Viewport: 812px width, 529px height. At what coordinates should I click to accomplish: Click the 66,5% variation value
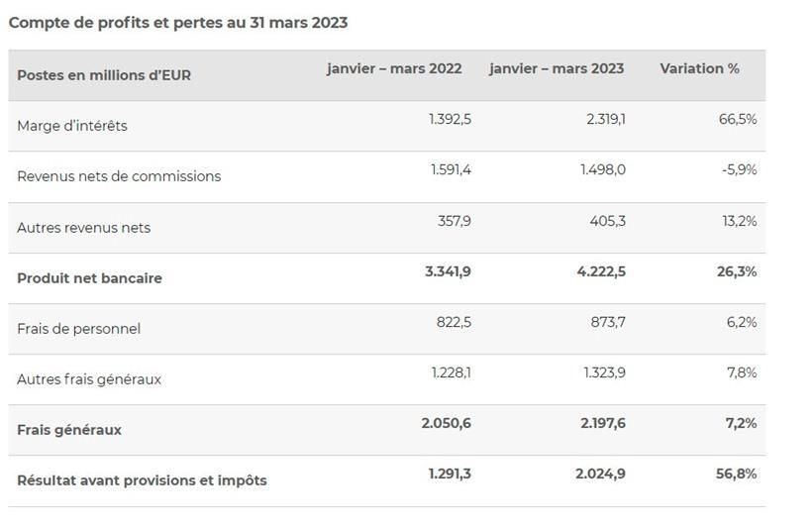point(738,119)
